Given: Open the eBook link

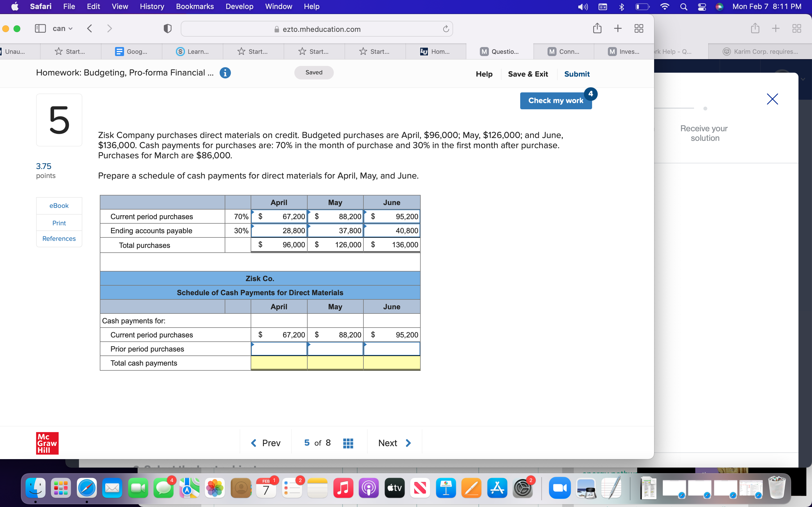Looking at the screenshot, I should point(59,206).
